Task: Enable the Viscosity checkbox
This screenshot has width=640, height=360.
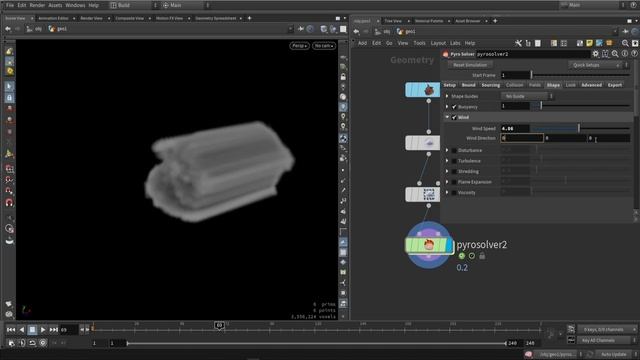Action: tap(454, 193)
